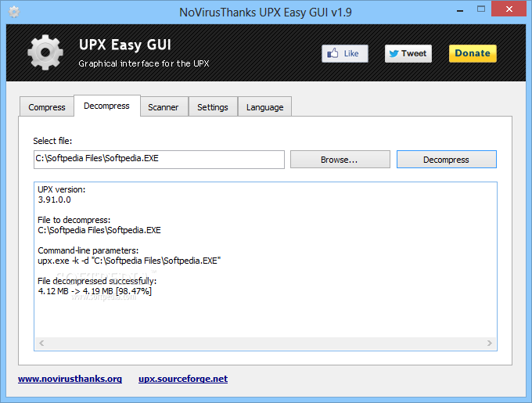Click the Decompress button next to Browse
This screenshot has width=532, height=403.
click(x=447, y=160)
